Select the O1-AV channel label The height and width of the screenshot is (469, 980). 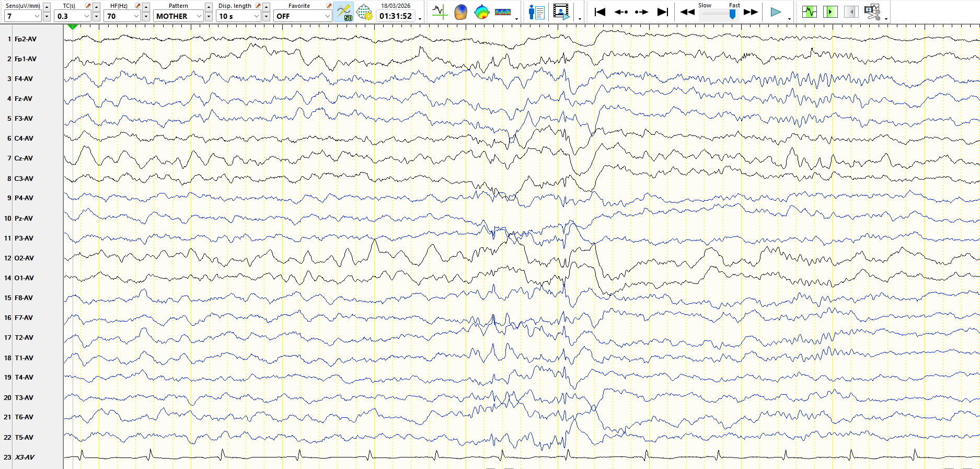click(24, 278)
